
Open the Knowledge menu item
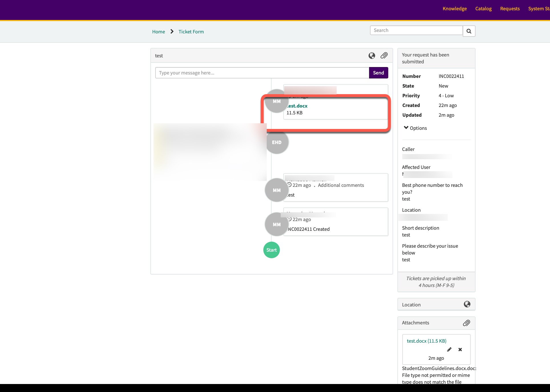point(454,9)
